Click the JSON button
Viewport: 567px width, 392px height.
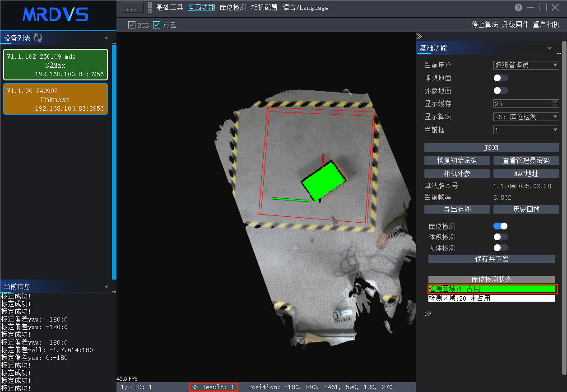(492, 148)
